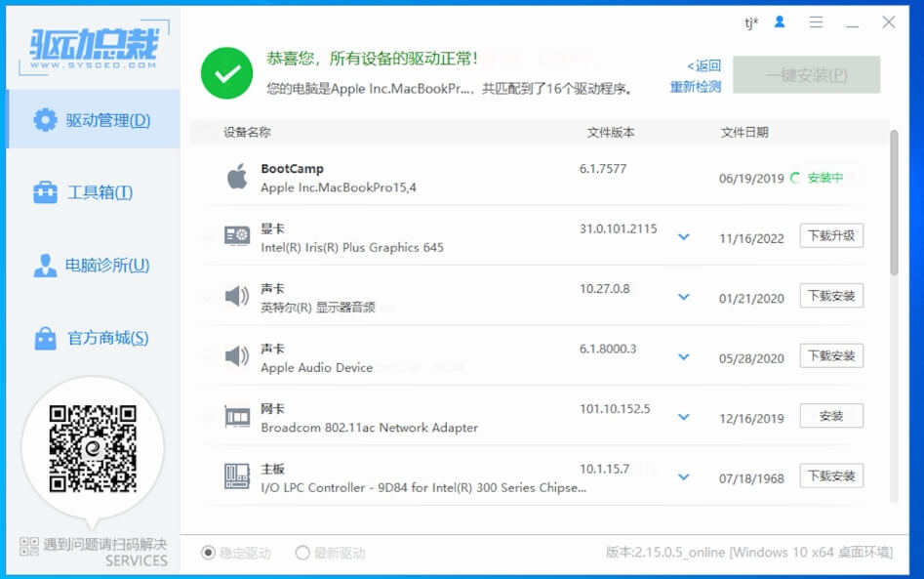Expand version dropdown for Intel Iris Graphics 645

click(x=684, y=237)
